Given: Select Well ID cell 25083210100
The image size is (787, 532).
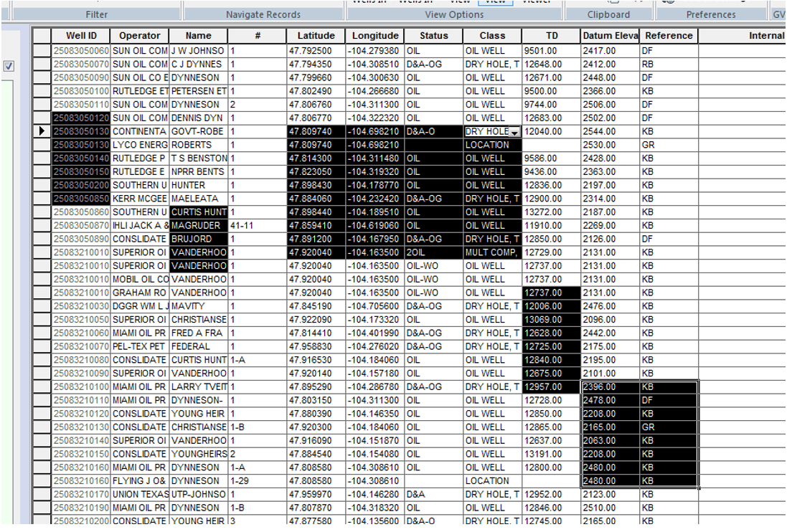Looking at the screenshot, I should click(81, 387).
